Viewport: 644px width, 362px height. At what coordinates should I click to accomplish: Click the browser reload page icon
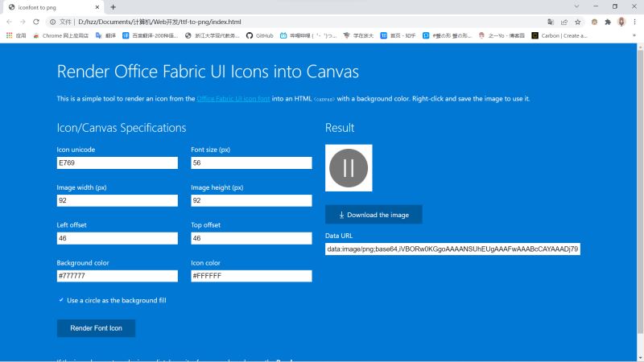35,22
